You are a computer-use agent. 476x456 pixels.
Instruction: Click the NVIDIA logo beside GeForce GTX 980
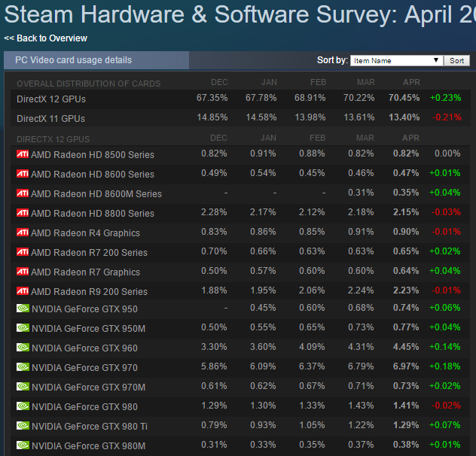(23, 406)
